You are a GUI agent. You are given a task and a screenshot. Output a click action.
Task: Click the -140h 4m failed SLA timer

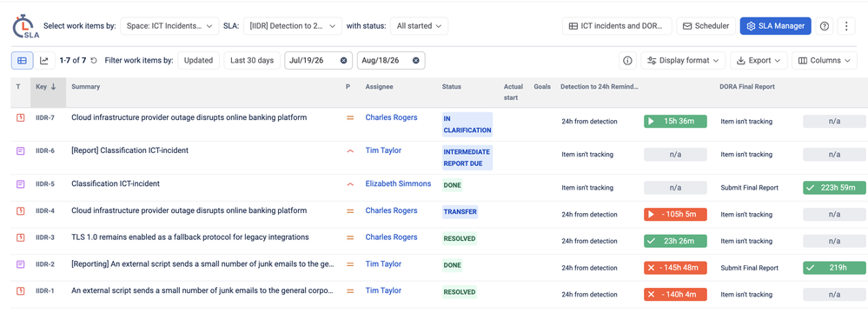675,295
